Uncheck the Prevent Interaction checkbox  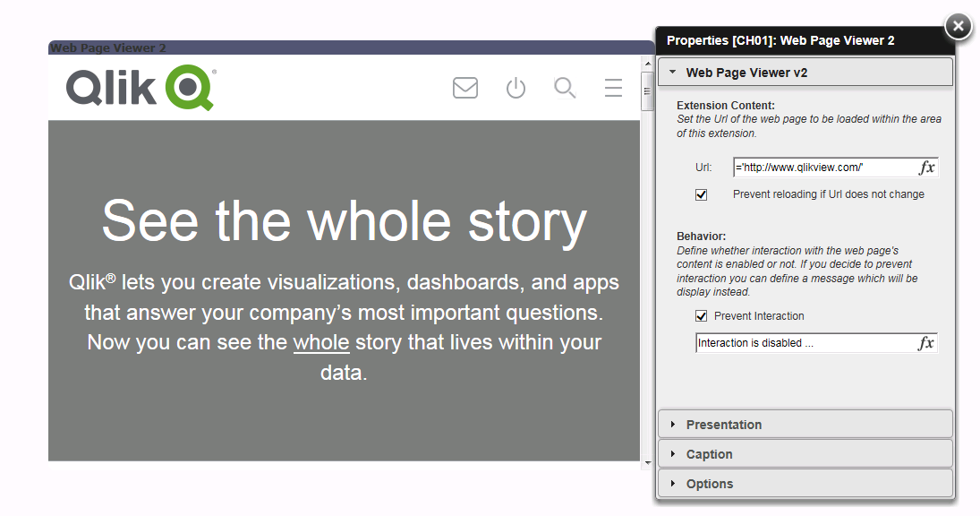coord(702,316)
